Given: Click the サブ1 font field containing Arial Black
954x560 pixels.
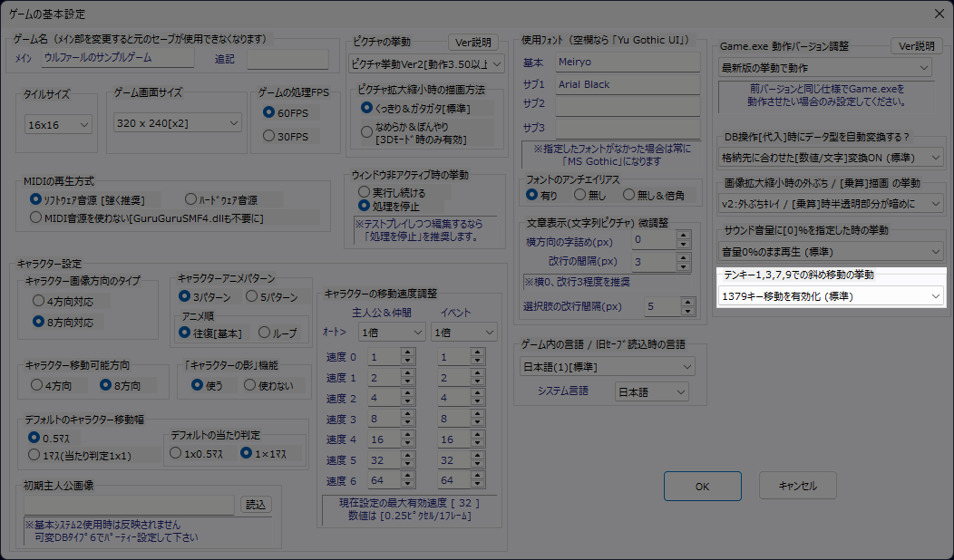Looking at the screenshot, I should coord(627,84).
